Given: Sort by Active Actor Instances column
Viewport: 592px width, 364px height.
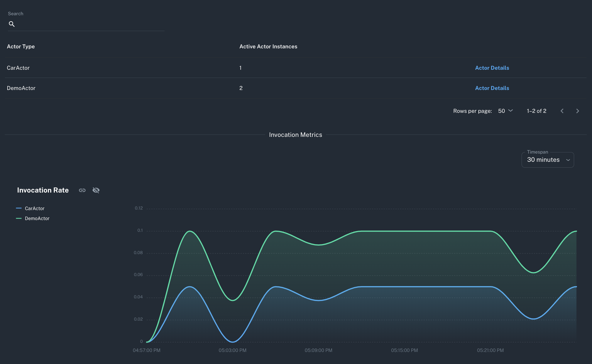Looking at the screenshot, I should coord(268,46).
